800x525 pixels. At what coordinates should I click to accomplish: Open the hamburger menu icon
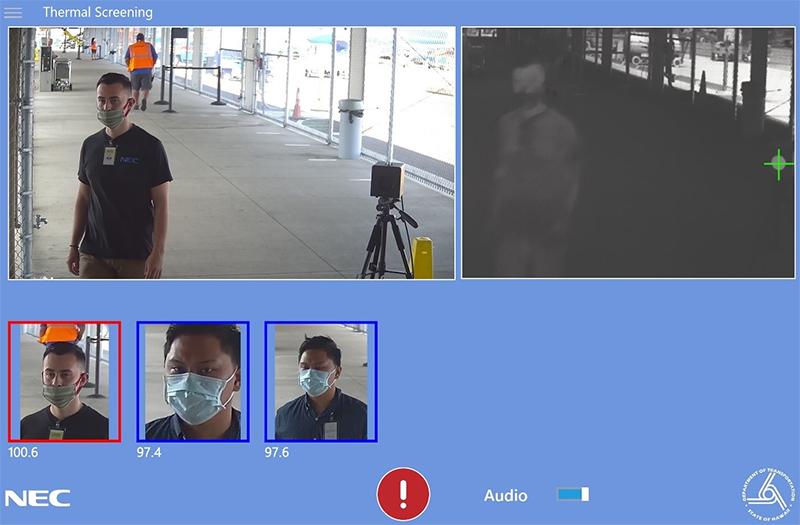click(x=13, y=13)
